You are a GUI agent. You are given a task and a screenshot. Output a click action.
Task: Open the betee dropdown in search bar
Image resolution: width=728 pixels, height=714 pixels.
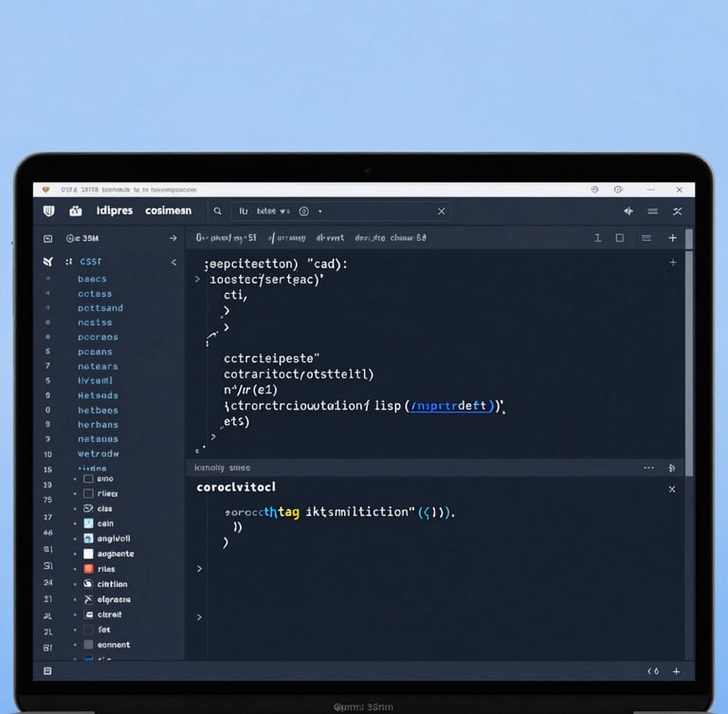[x=273, y=211]
